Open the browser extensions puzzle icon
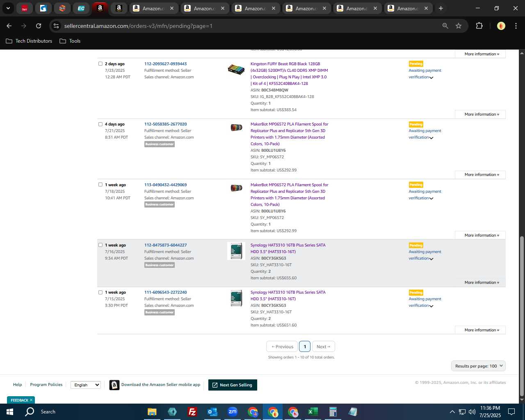This screenshot has height=420, width=525. tap(479, 26)
